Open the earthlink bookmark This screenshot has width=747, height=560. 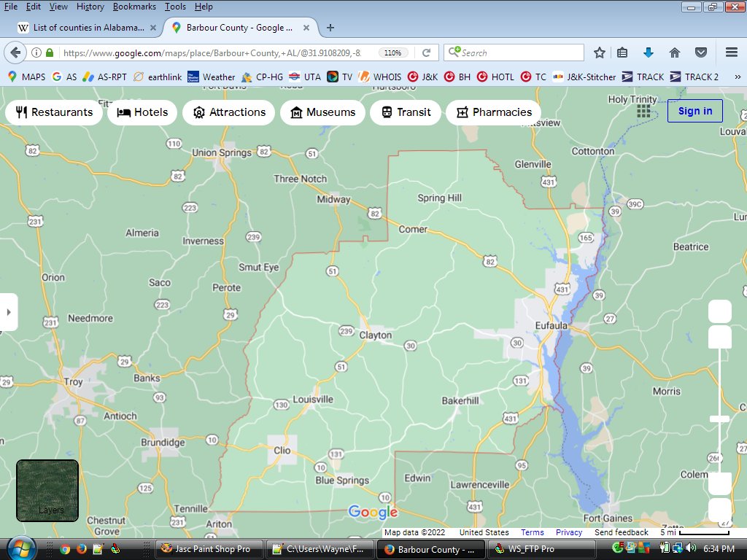point(158,77)
